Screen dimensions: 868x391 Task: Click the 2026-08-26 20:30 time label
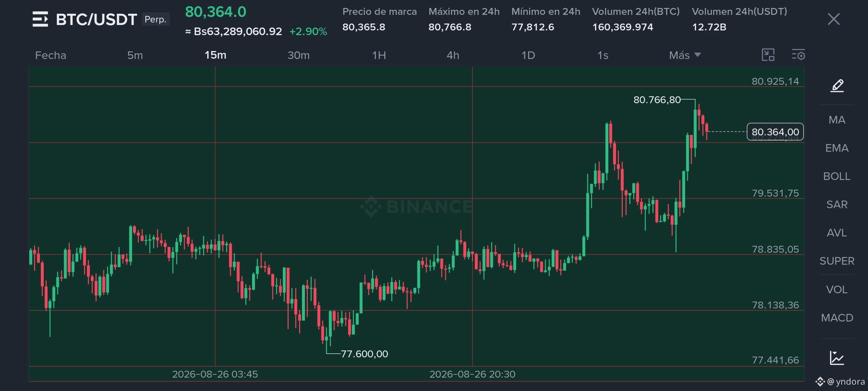(472, 374)
